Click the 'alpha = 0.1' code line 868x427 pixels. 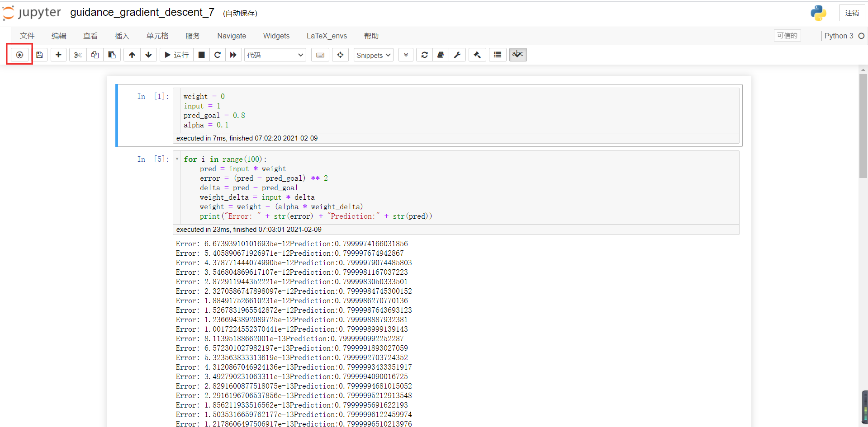point(206,125)
